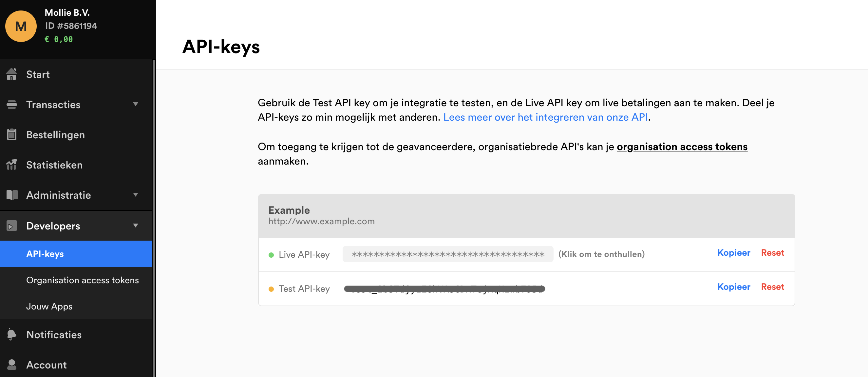The image size is (868, 377).
Task: Click the Start home icon
Action: (11, 74)
